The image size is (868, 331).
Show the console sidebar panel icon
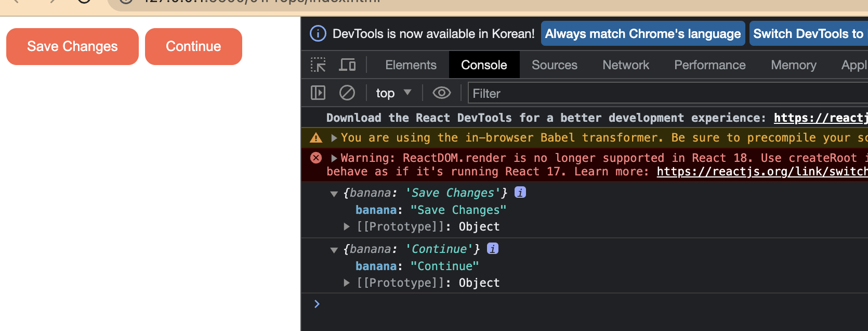click(318, 93)
